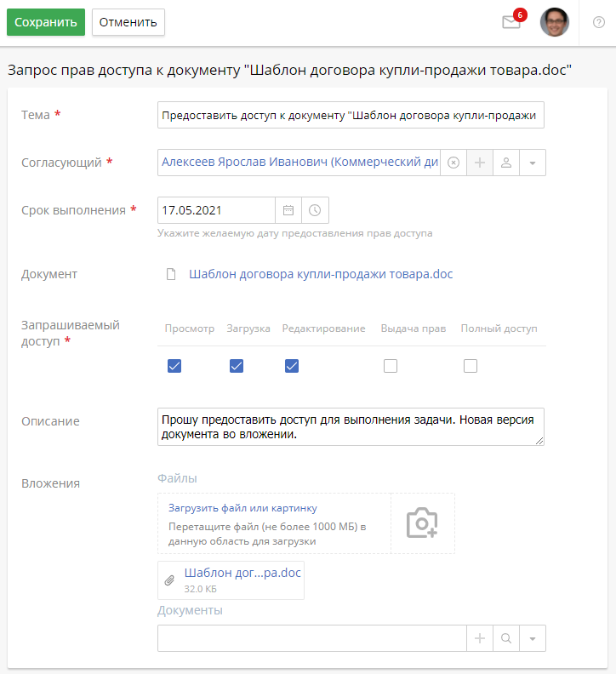Click the Загрузка column header
The height and width of the screenshot is (674, 616).
248,328
